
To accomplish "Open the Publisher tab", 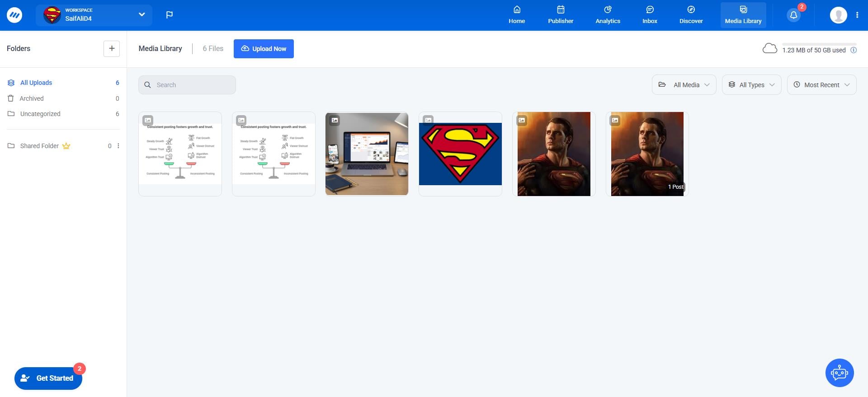I will (x=561, y=15).
